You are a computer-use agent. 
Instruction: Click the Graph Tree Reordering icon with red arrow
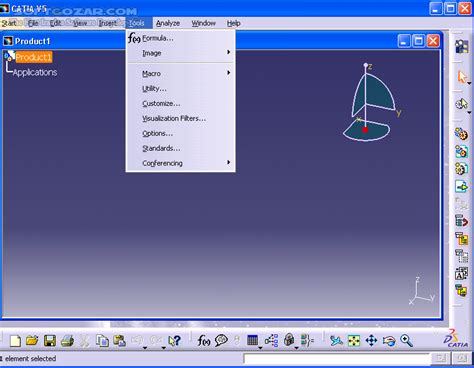coord(462,221)
